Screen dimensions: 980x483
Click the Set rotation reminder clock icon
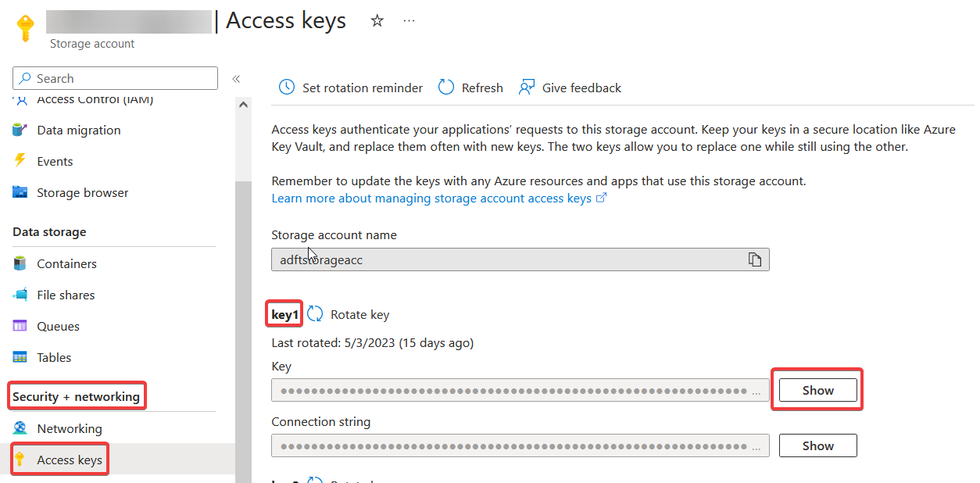(x=287, y=88)
